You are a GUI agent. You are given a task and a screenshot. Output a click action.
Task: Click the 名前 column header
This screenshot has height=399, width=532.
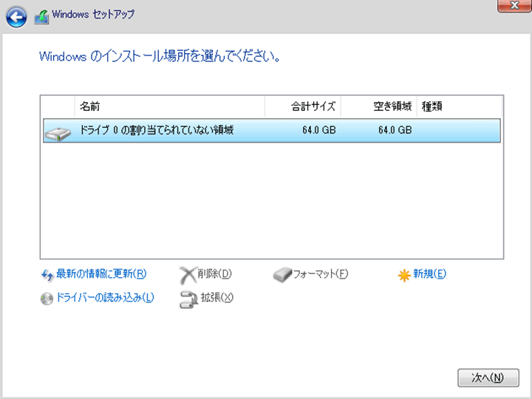coord(170,106)
